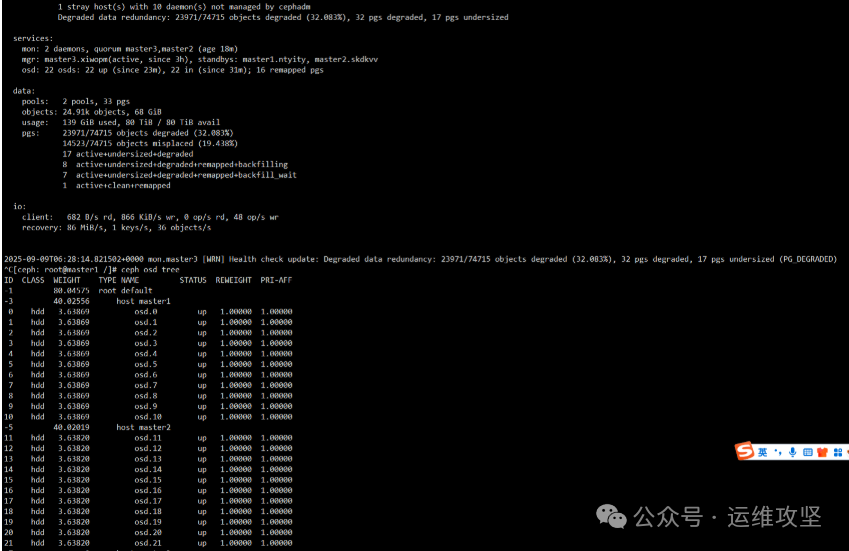849x551 pixels.
Task: Click the WEIGHT column header
Action: [x=67, y=280]
